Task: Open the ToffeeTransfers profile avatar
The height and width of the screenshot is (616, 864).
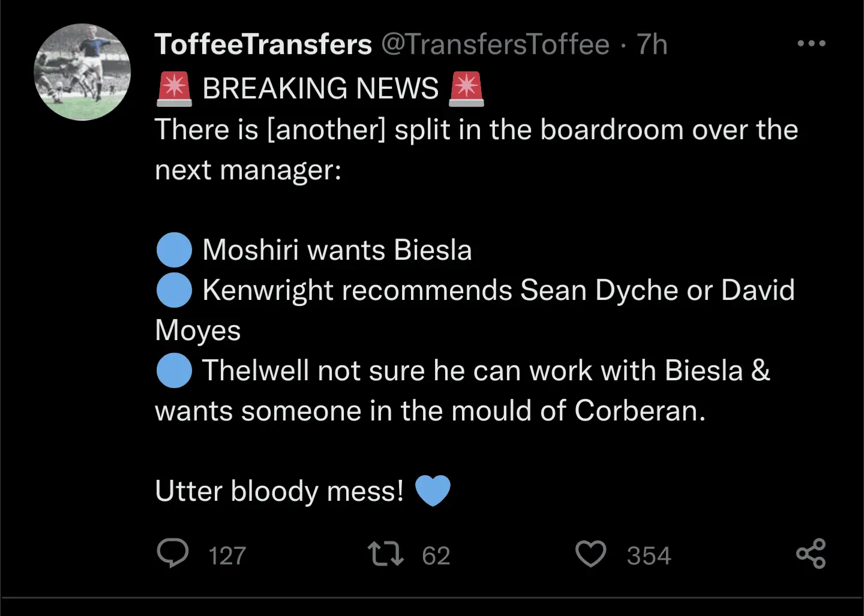Action: [x=82, y=72]
